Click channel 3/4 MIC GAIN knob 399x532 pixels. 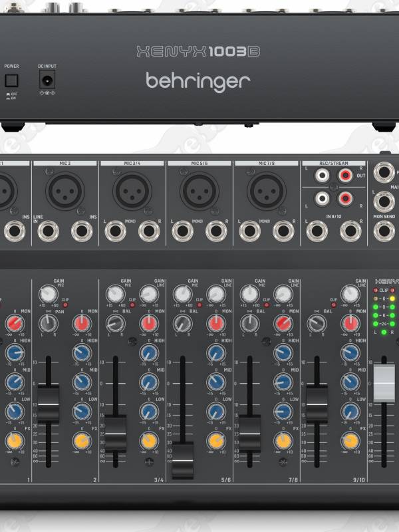pos(115,294)
